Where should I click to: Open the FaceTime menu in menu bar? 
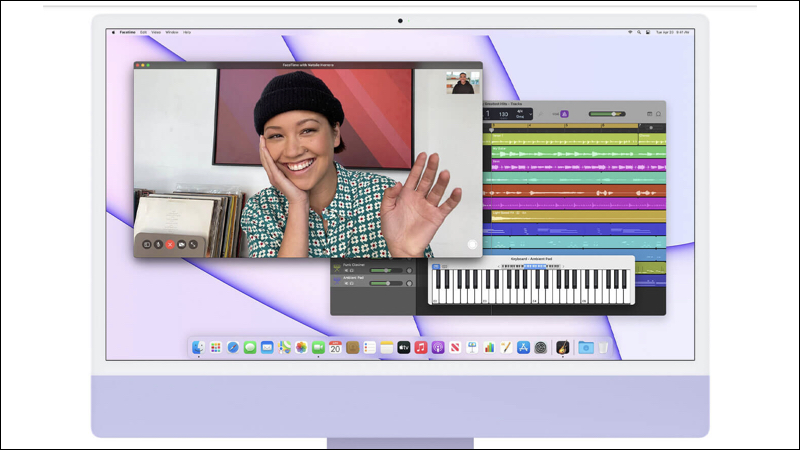pyautogui.click(x=128, y=32)
